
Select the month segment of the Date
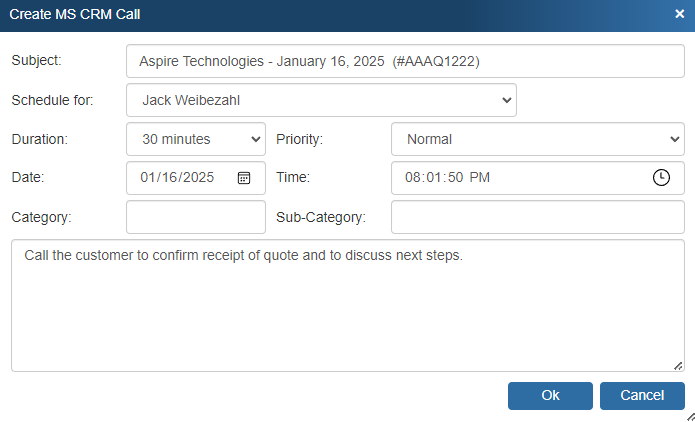tap(149, 178)
